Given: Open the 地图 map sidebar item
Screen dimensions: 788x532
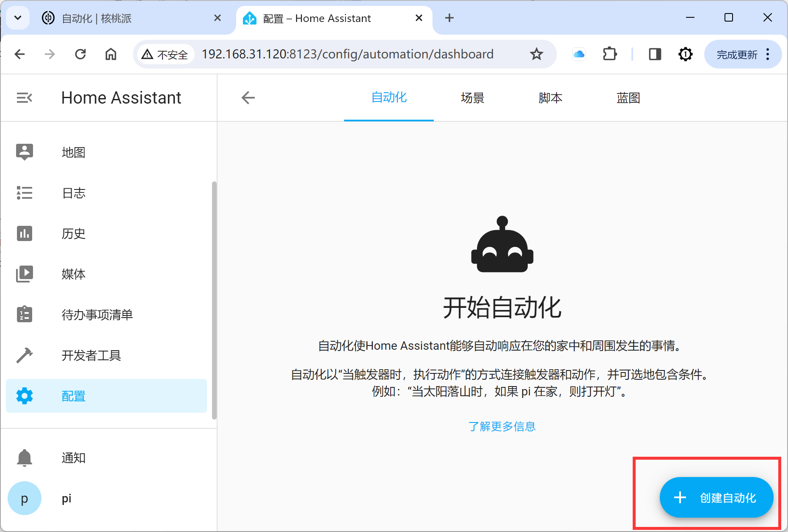Looking at the screenshot, I should pyautogui.click(x=106, y=152).
